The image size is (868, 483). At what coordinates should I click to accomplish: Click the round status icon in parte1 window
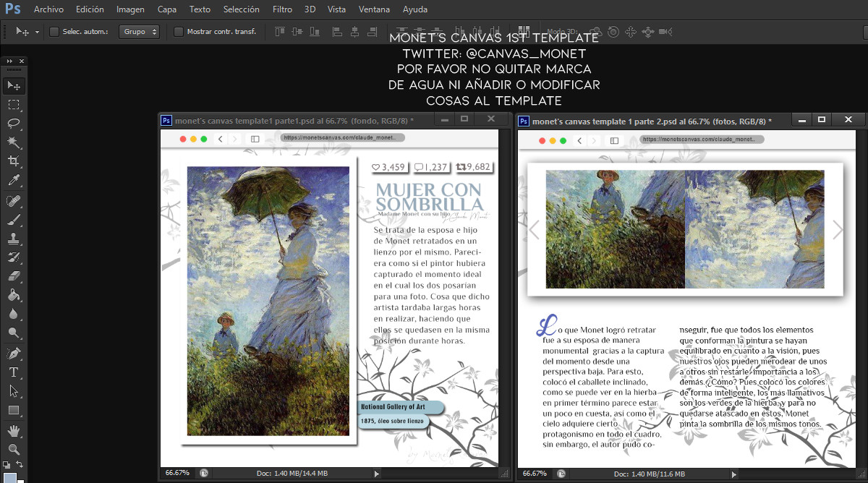205,473
